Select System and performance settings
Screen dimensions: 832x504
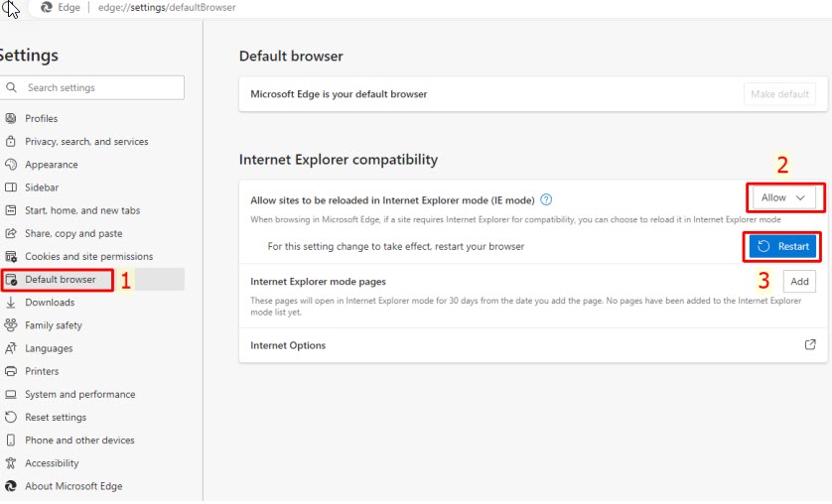[x=79, y=394]
